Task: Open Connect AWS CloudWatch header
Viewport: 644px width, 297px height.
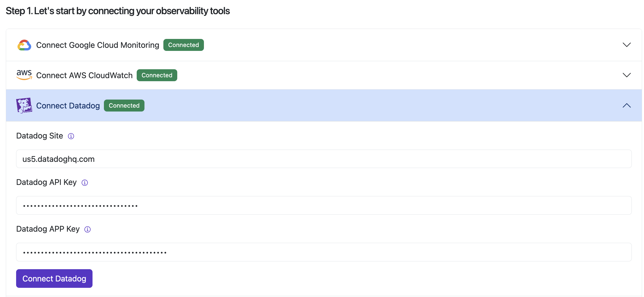Action: pos(84,75)
